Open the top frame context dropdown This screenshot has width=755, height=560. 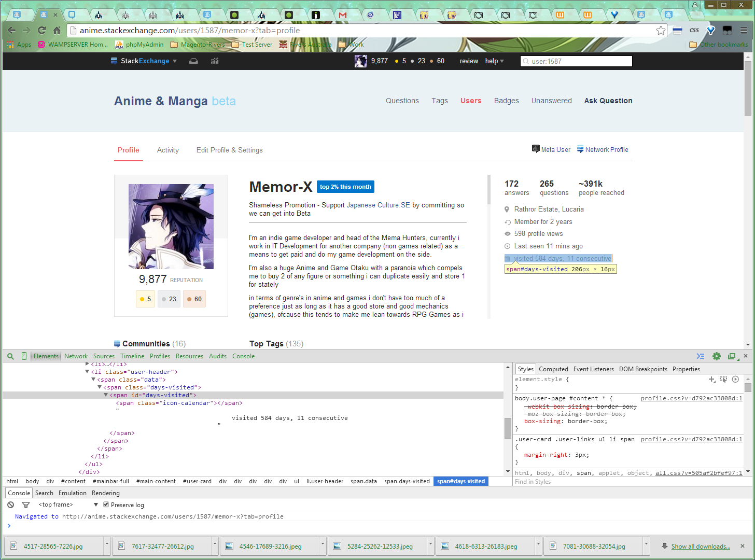point(68,505)
